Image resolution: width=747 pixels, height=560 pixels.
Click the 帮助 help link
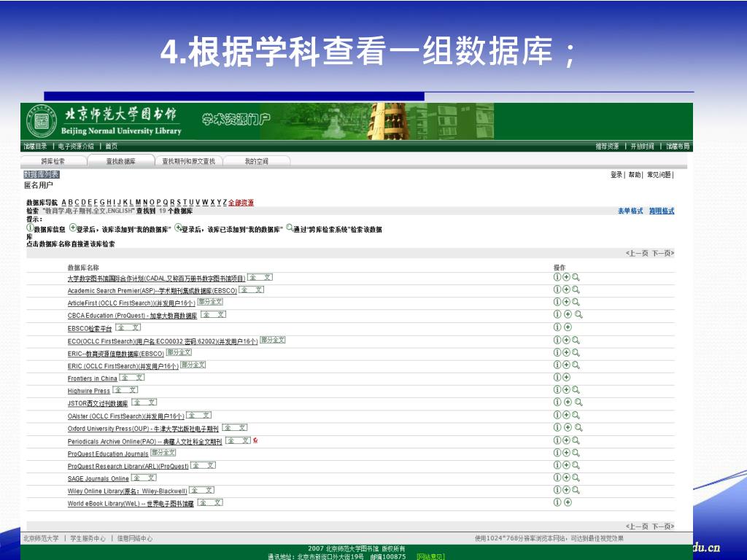[635, 175]
